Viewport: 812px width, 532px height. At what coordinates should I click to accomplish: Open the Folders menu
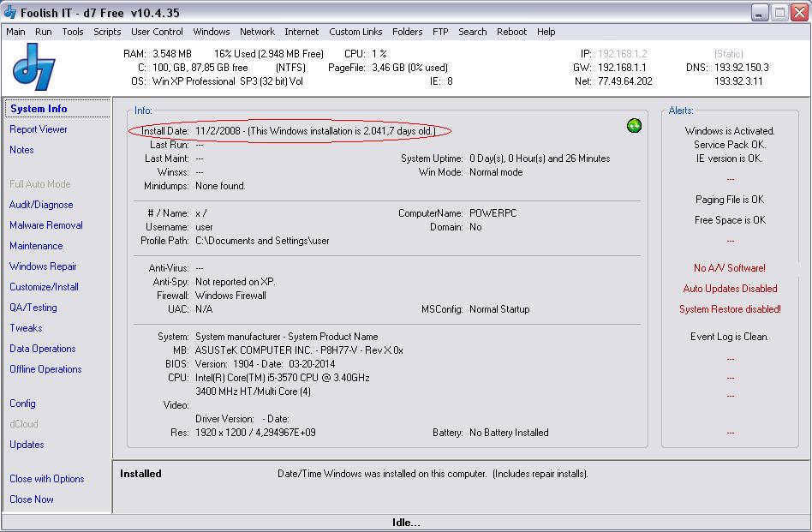click(x=407, y=32)
